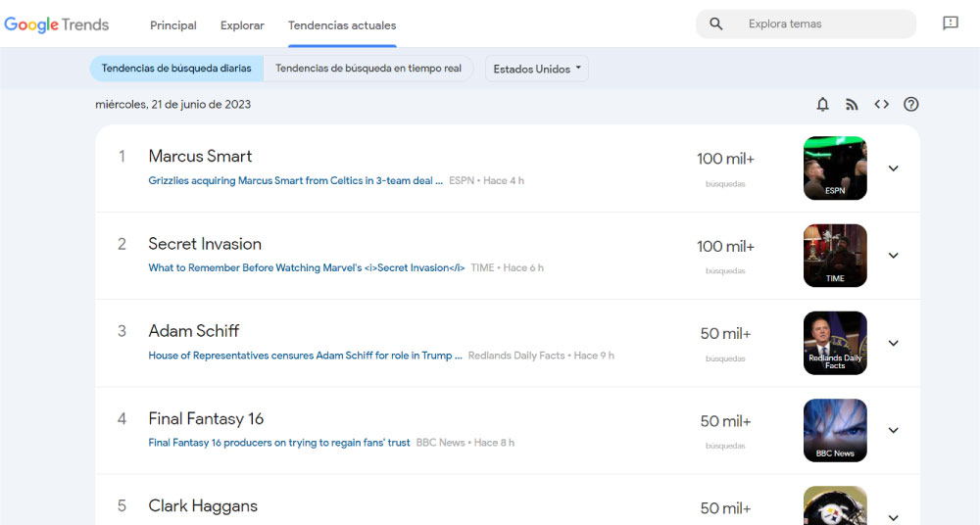This screenshot has height=525, width=980.
Task: Click the Secret Invasion trend title
Action: click(205, 244)
